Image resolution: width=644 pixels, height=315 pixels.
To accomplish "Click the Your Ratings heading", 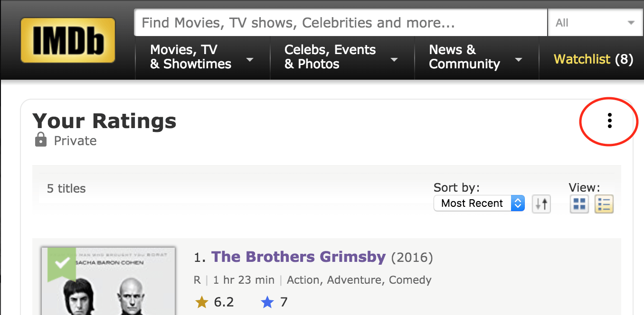I will [x=104, y=121].
